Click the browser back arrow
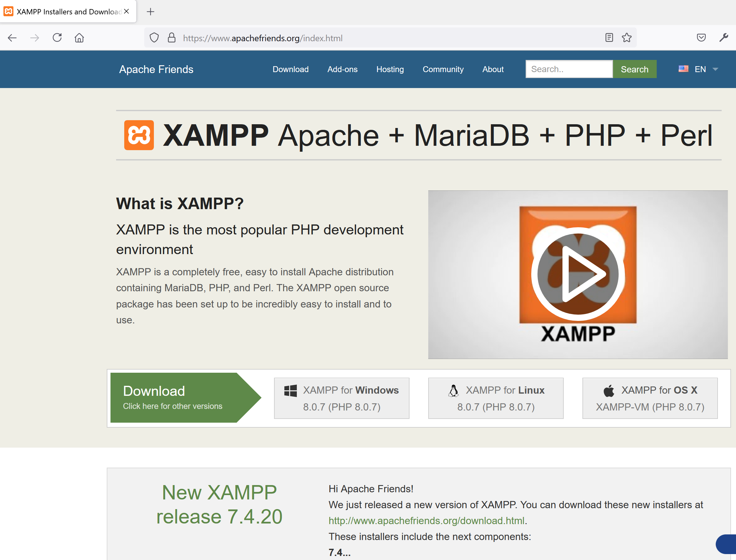The width and height of the screenshot is (736, 560). point(12,38)
